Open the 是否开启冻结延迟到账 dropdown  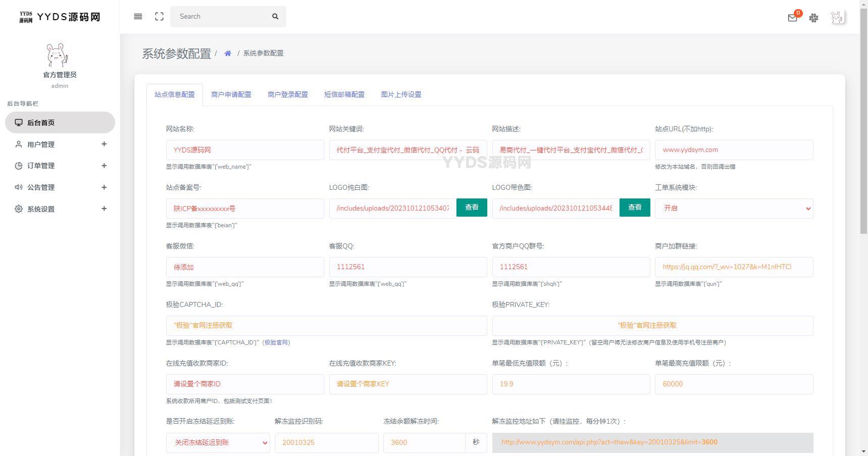[x=218, y=443]
